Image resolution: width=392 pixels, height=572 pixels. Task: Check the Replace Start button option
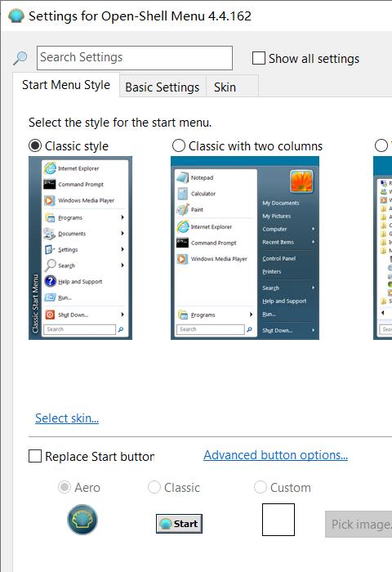coord(35,456)
